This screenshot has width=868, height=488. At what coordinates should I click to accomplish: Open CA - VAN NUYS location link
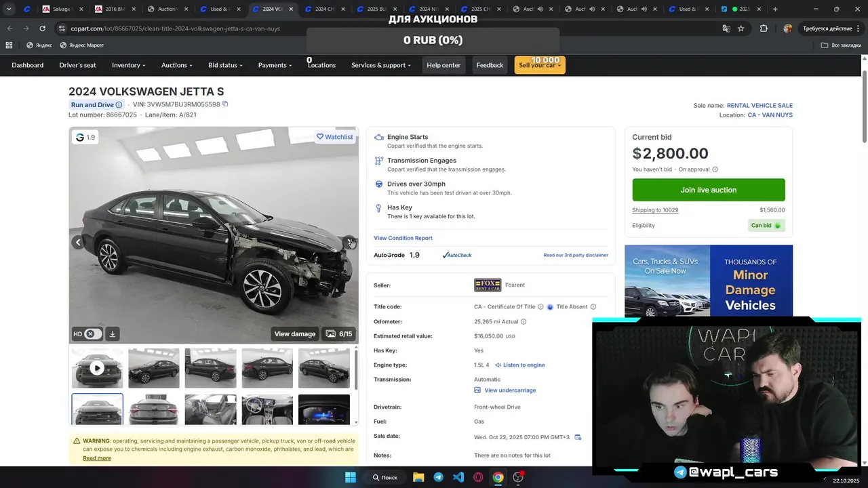click(x=770, y=115)
